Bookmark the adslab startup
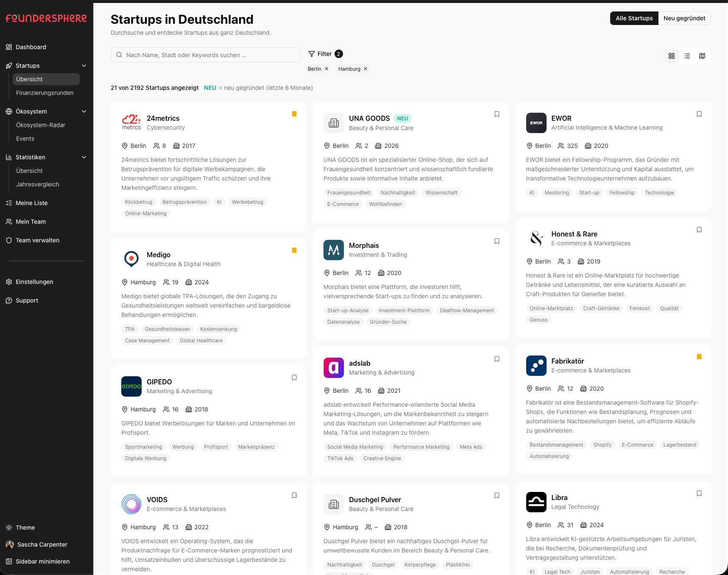This screenshot has height=575, width=728. [x=497, y=359]
